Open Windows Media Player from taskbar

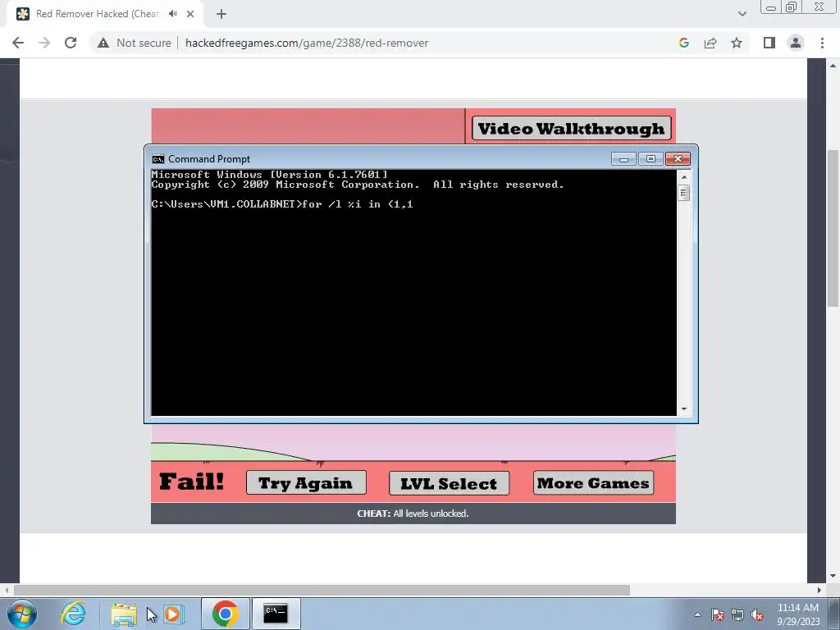click(173, 614)
